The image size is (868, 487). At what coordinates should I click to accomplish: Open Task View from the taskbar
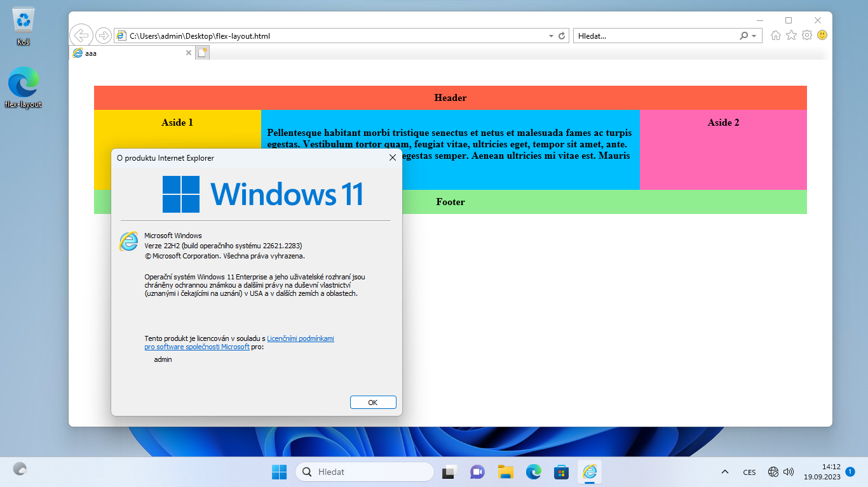click(x=450, y=472)
